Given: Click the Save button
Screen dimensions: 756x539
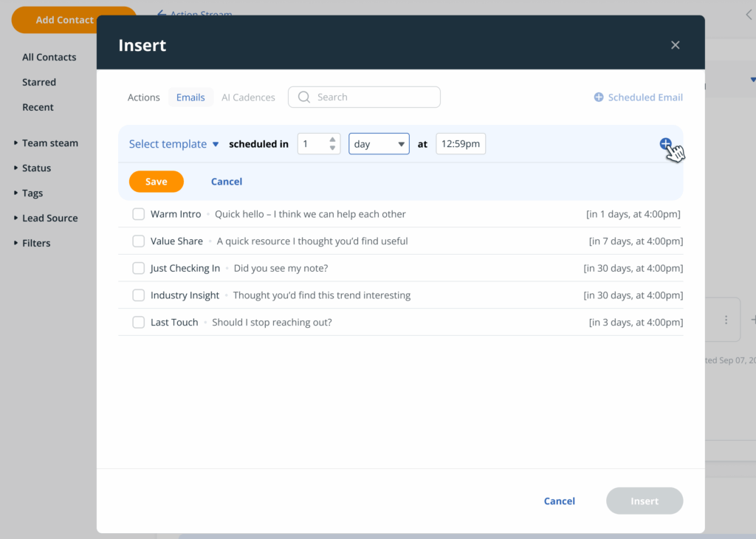Looking at the screenshot, I should [156, 181].
